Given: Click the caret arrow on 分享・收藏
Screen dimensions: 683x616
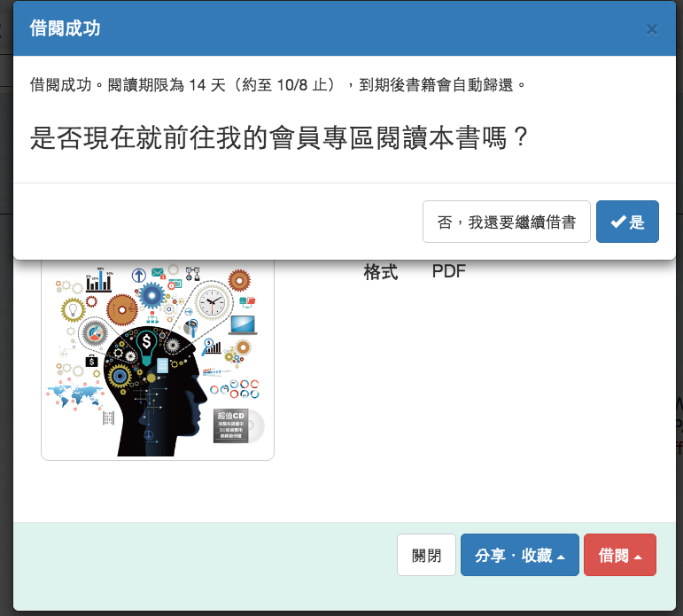Looking at the screenshot, I should click(562, 558).
